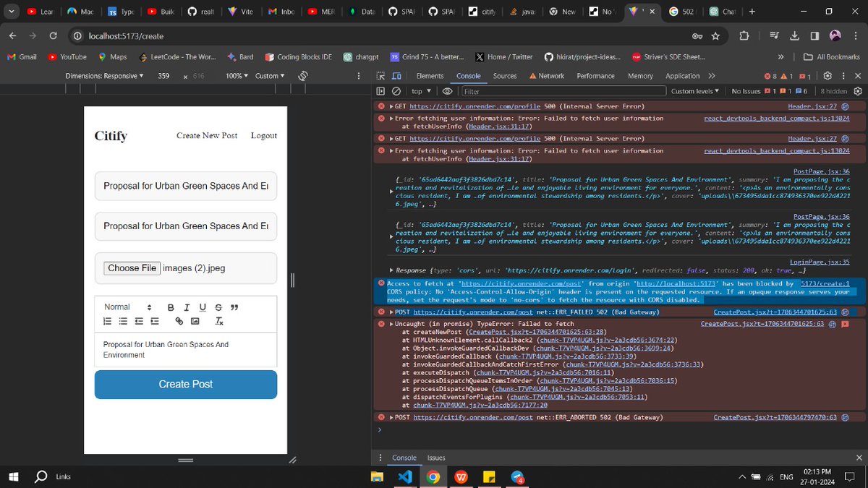Viewport: 868px width, 488px height.
Task: Click the Logout link in Citify header
Action: [263, 135]
